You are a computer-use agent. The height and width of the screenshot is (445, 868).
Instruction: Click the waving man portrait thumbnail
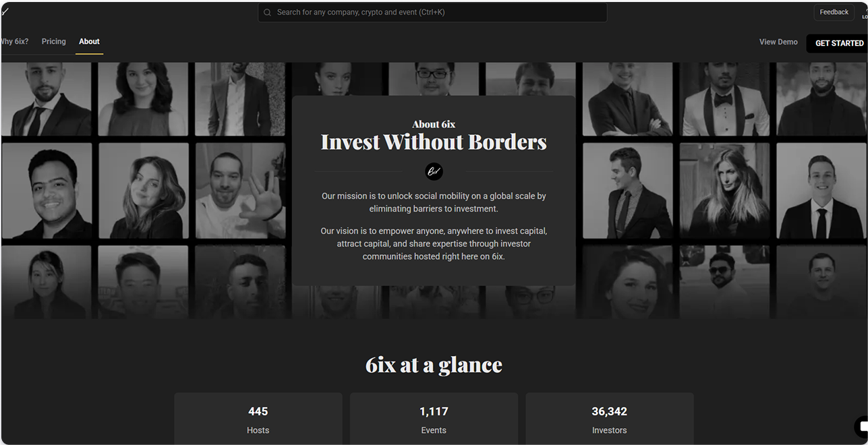click(241, 191)
